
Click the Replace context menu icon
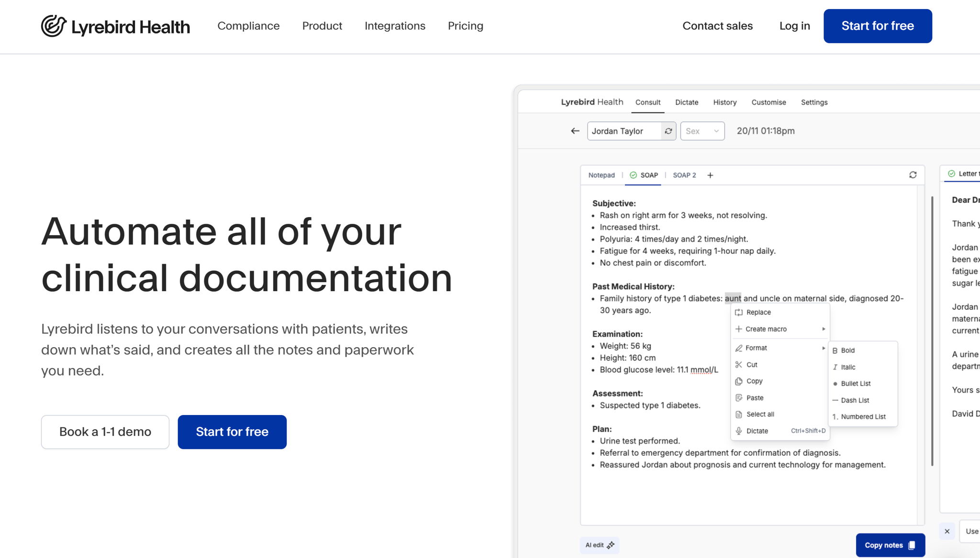tap(739, 311)
